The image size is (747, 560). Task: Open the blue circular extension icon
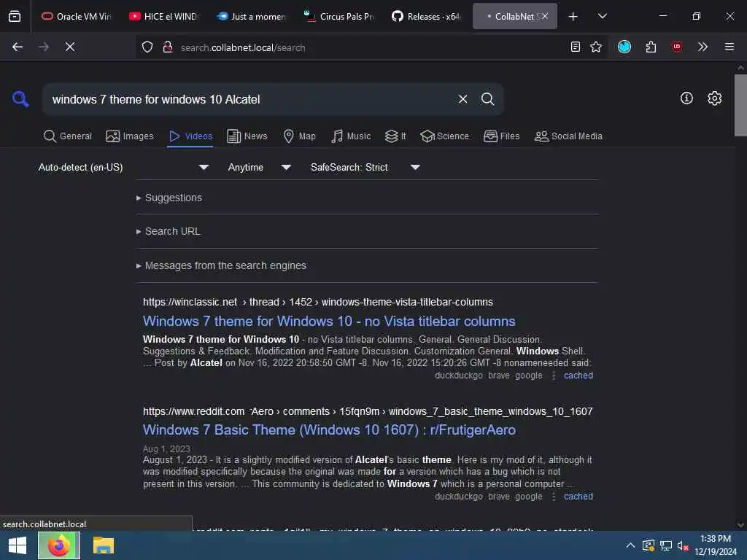tap(624, 47)
